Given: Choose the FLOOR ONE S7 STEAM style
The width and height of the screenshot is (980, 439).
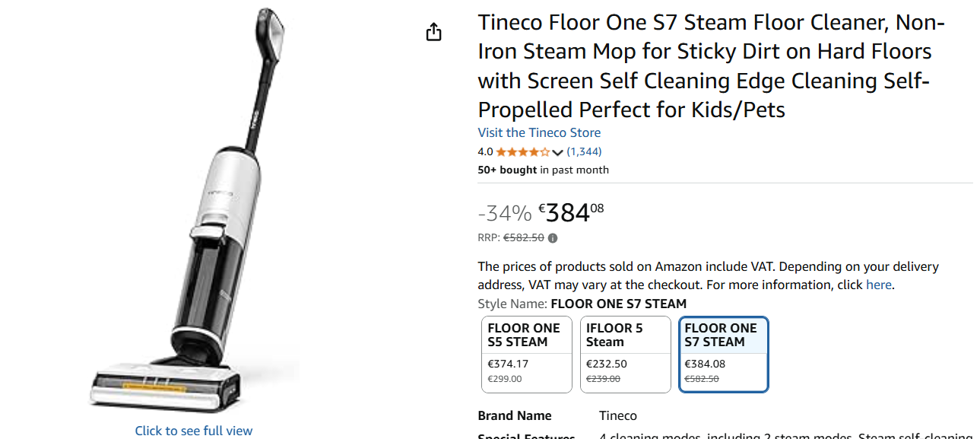Looking at the screenshot, I should 723,354.
